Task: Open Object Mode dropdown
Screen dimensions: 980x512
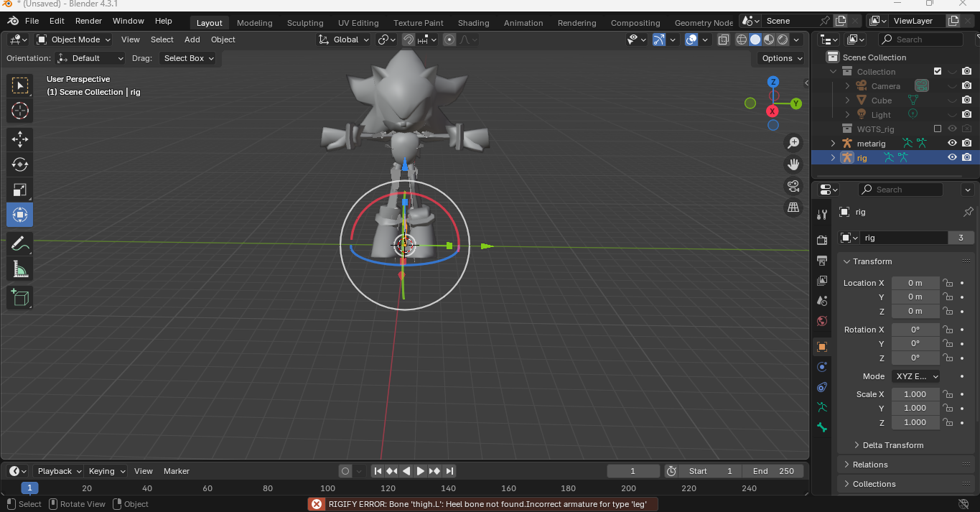Action: point(73,39)
